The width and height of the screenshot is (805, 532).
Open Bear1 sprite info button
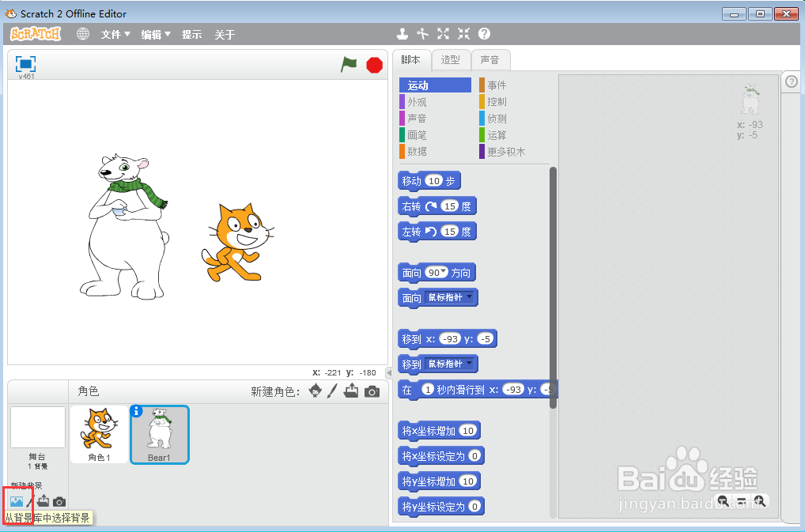(x=136, y=411)
